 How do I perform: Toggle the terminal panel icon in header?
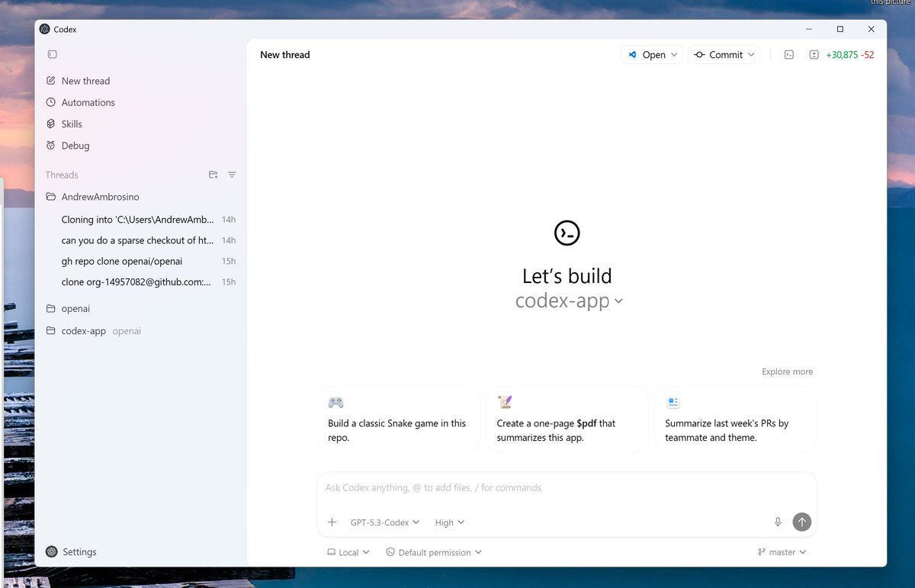(790, 55)
